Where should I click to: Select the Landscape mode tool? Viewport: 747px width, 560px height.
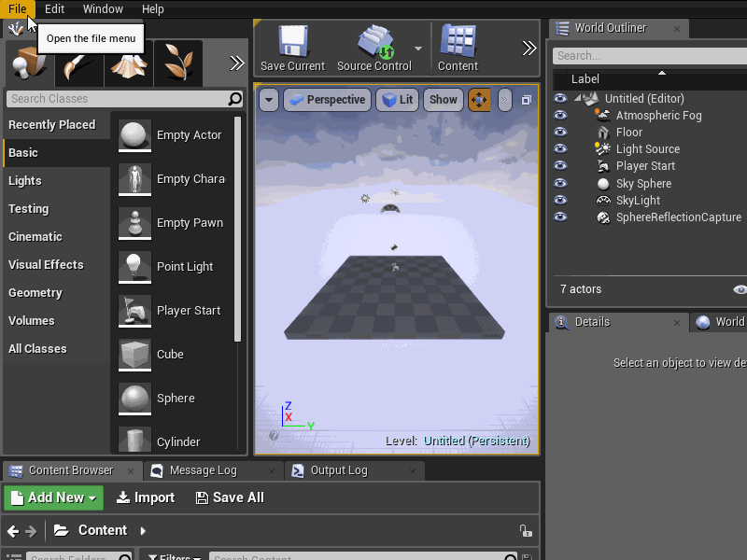[128, 63]
